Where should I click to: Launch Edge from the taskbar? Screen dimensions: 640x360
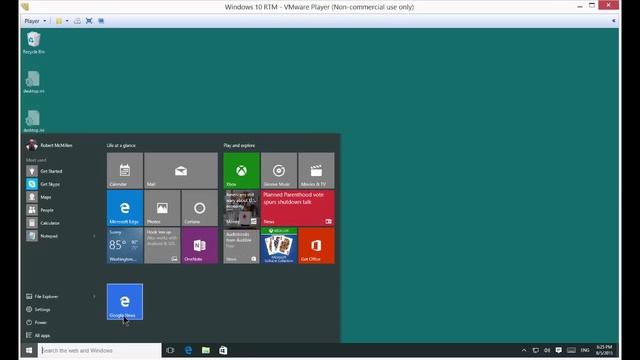pyautogui.click(x=188, y=350)
